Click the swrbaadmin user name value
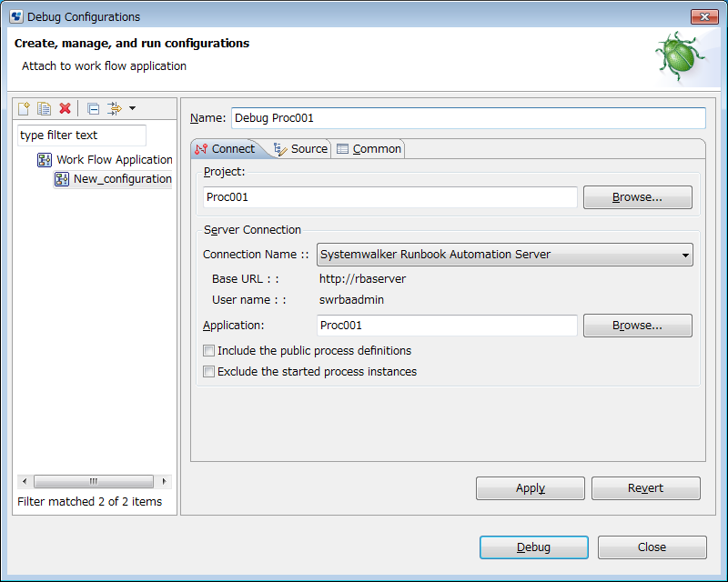 [351, 300]
